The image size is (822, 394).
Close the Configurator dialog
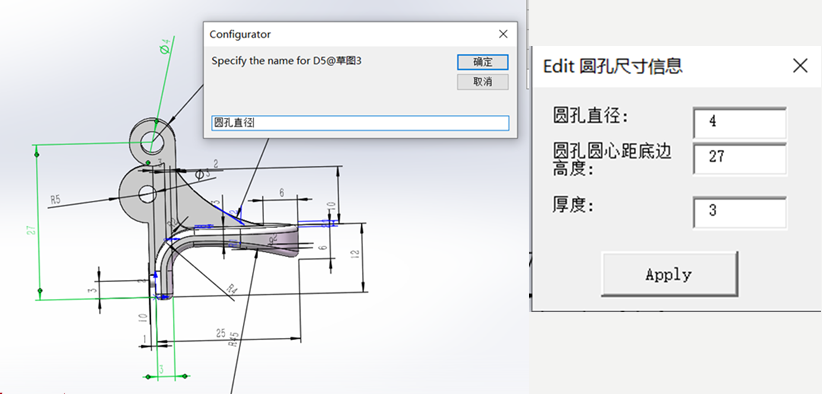click(x=503, y=34)
